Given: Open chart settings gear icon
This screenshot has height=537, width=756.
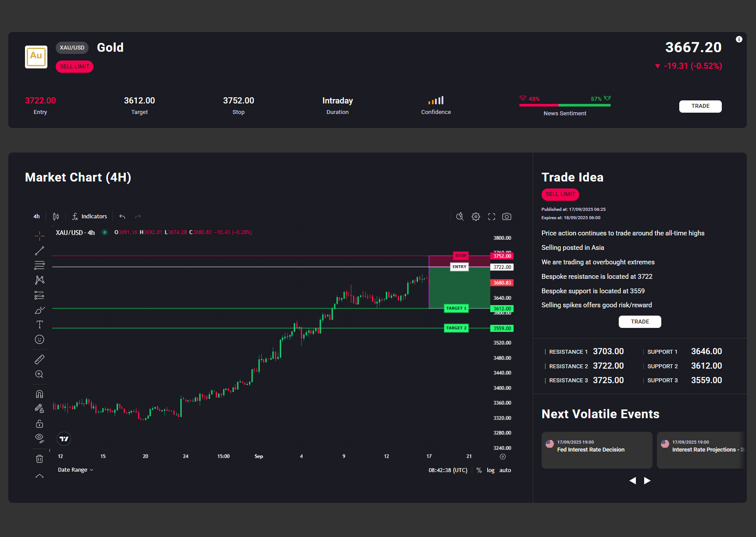Looking at the screenshot, I should coord(476,217).
